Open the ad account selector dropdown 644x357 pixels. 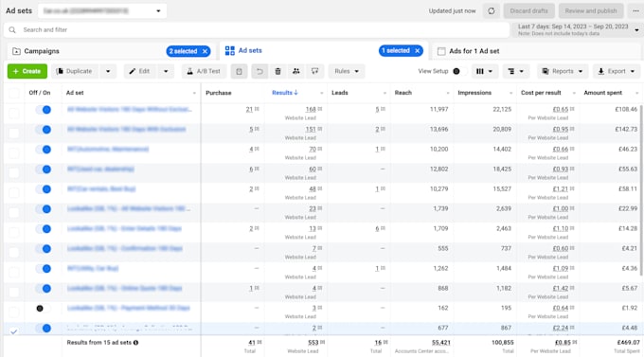(x=102, y=11)
